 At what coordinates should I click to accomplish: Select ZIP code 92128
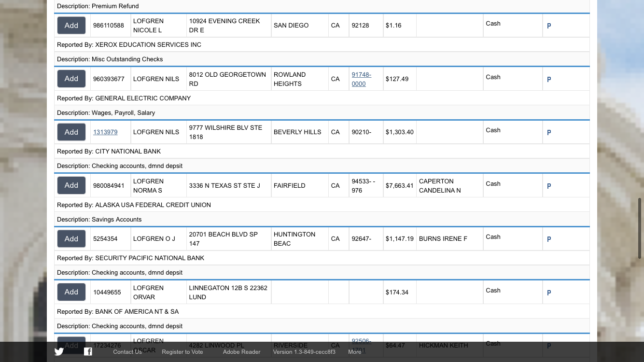360,26
